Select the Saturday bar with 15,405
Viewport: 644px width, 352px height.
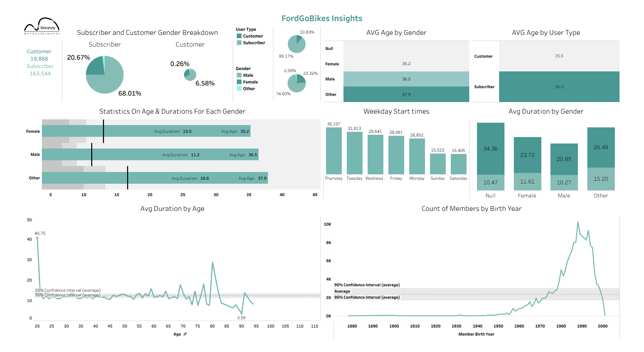click(459, 164)
